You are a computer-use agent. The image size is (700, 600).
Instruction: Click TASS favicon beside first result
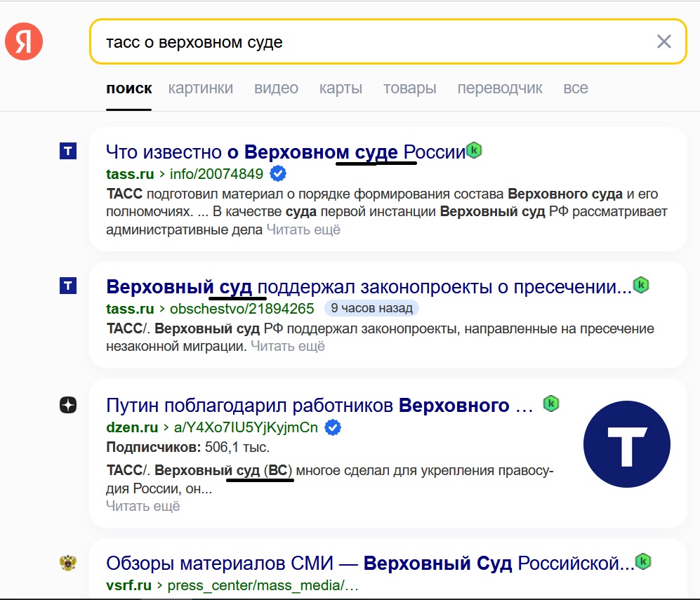[x=68, y=151]
